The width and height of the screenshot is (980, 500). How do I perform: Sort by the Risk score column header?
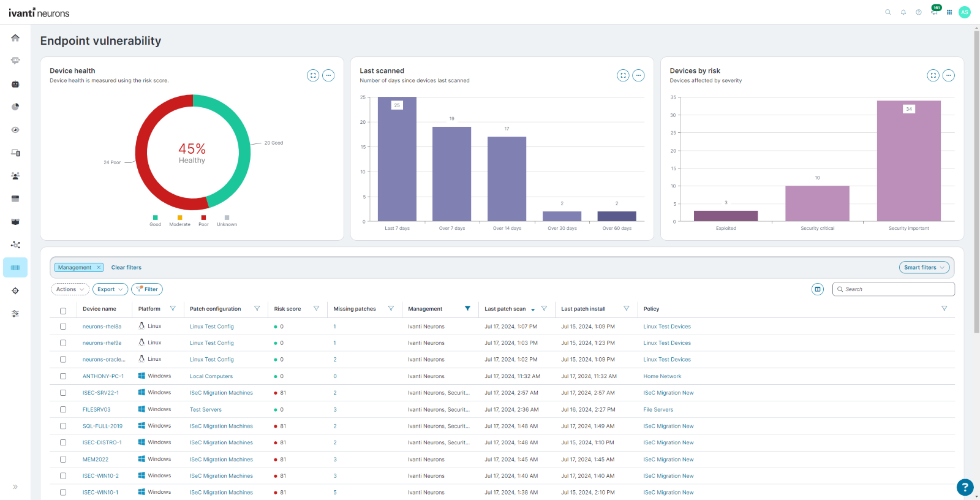[287, 309]
